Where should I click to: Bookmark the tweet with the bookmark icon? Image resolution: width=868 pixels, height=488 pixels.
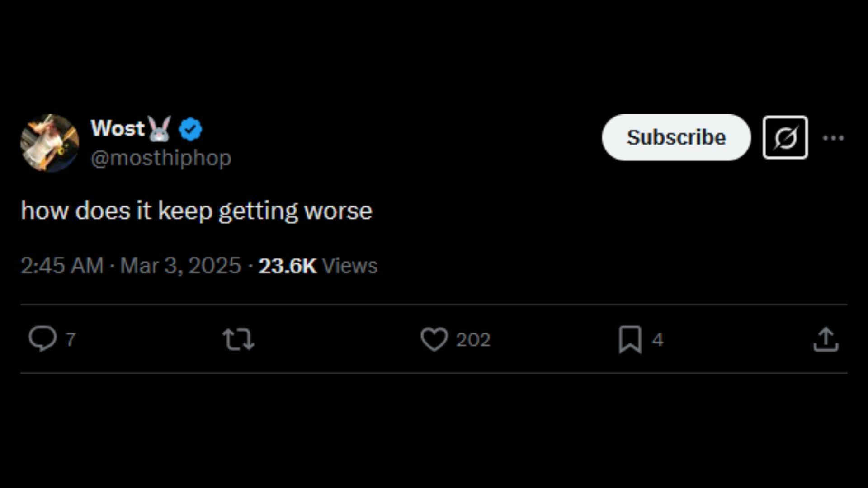pos(630,339)
